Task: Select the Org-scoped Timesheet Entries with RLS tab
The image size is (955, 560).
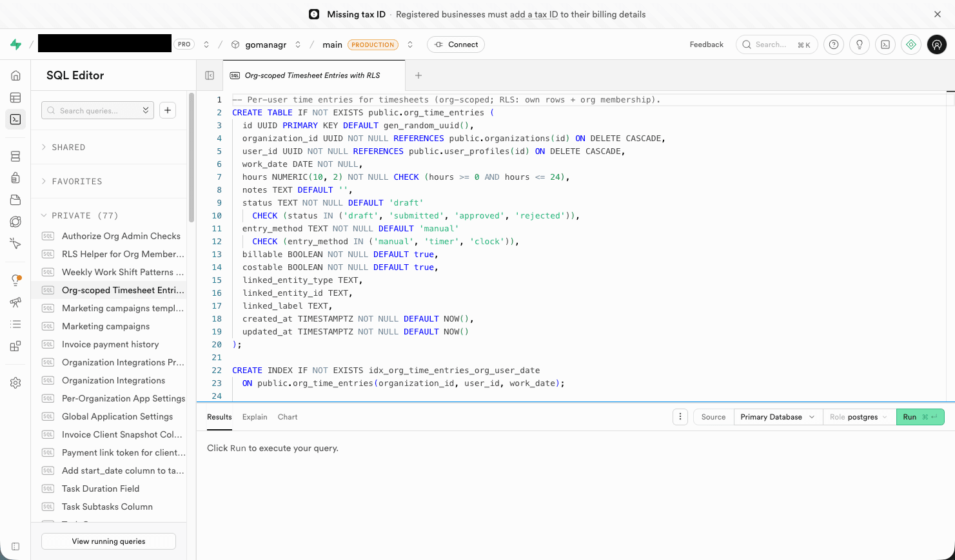Action: pyautogui.click(x=313, y=75)
